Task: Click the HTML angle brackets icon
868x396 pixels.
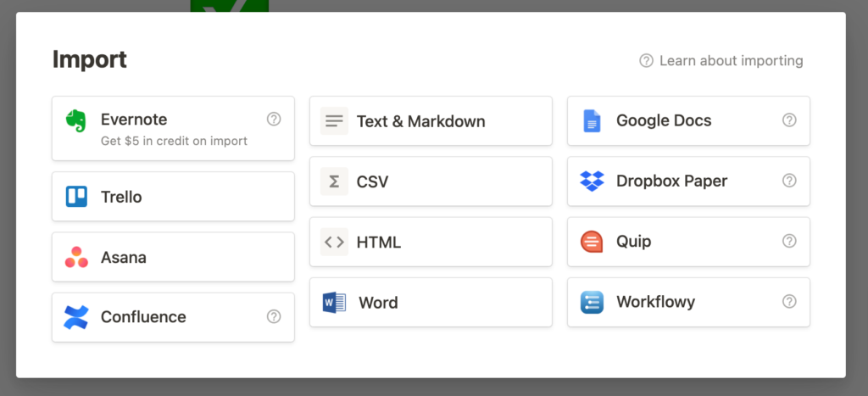Action: 334,242
